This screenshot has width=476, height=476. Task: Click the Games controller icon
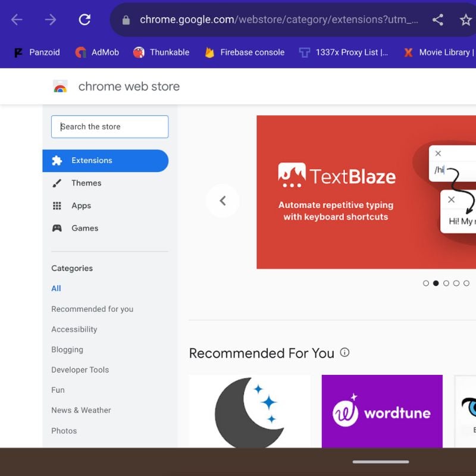click(x=57, y=228)
